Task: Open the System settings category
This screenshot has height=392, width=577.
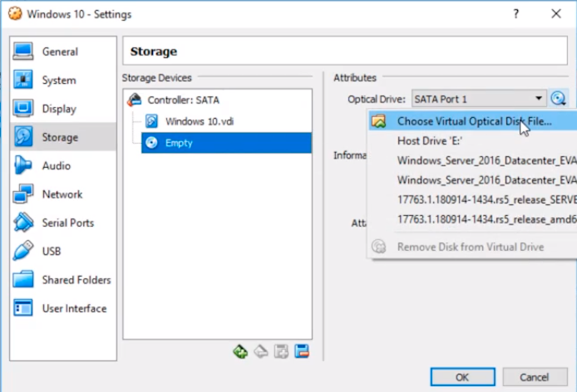Action: (x=58, y=81)
